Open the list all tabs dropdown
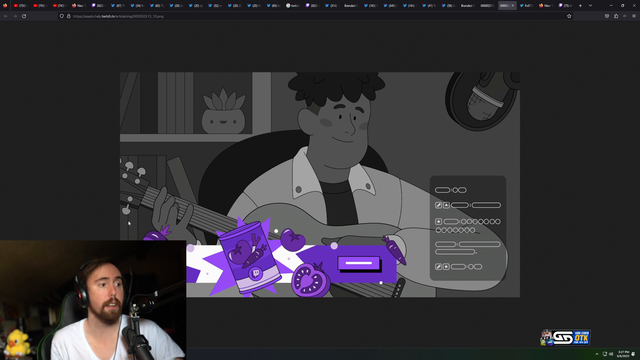The width and height of the screenshot is (640, 360). coord(590,6)
